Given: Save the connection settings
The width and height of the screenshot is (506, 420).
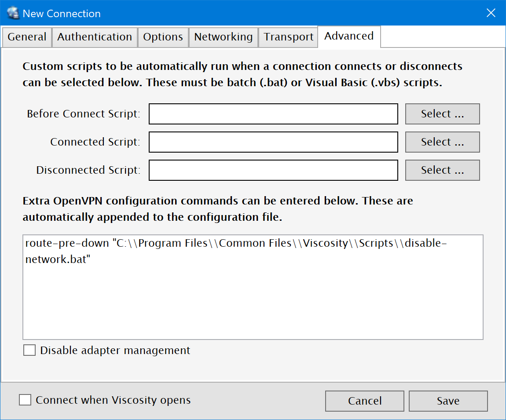Looking at the screenshot, I should pyautogui.click(x=448, y=401).
